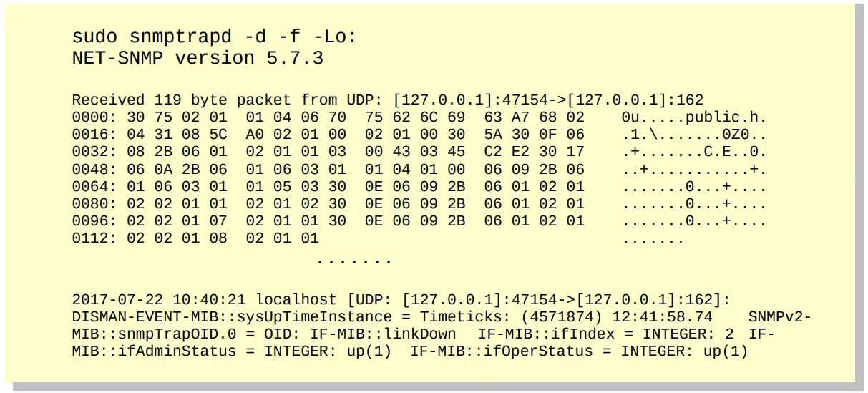Click the sudo snmptrapd command line
Viewport: 868px width, 393px height.
coord(214,37)
